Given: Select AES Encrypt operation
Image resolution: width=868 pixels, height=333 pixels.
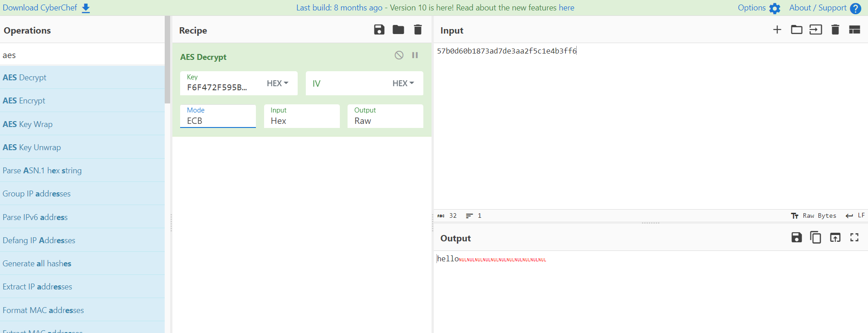Looking at the screenshot, I should 82,101.
